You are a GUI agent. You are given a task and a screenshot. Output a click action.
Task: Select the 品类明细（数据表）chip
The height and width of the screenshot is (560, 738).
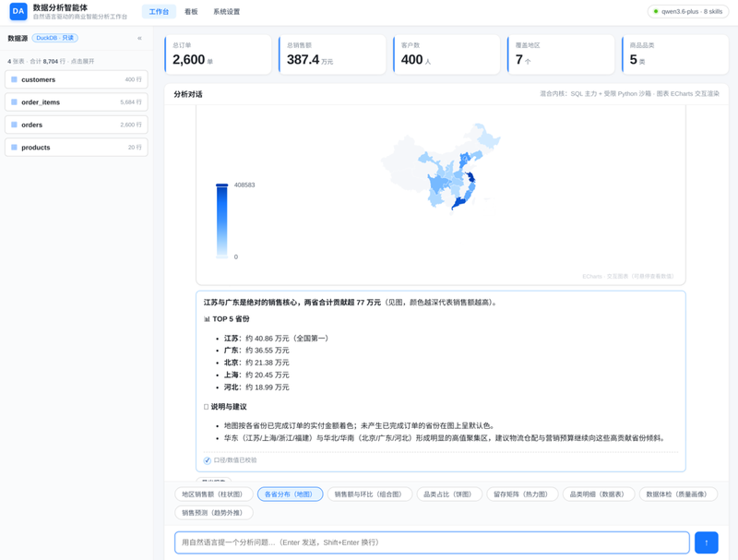point(598,494)
